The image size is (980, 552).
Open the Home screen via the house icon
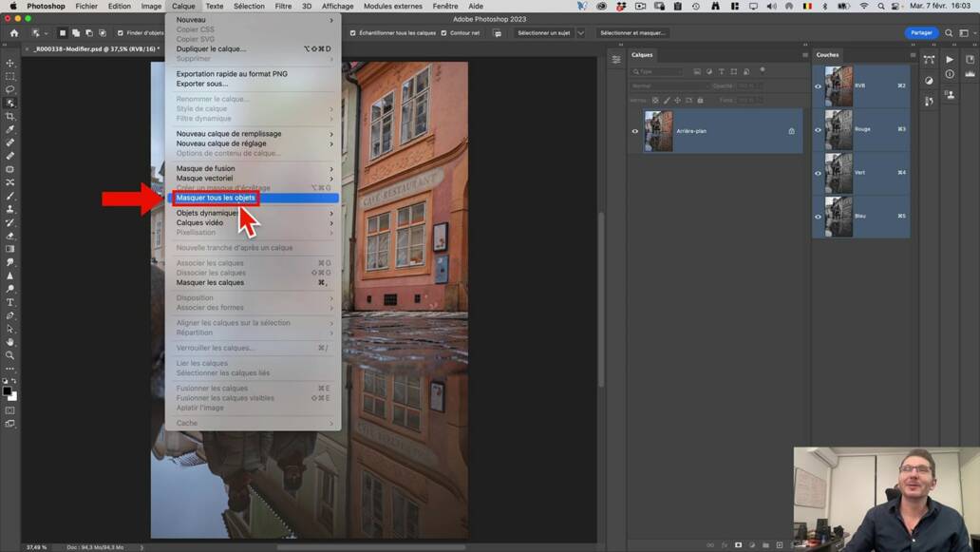(x=13, y=31)
